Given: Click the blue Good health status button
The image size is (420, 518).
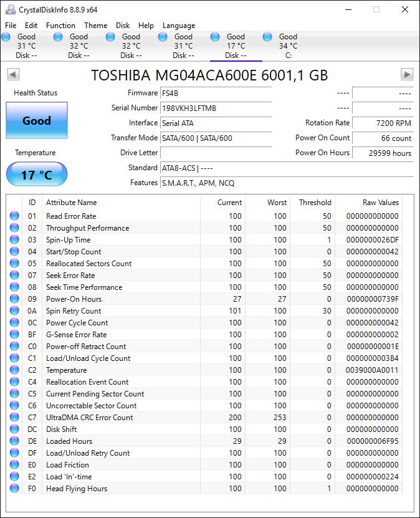Looking at the screenshot, I should 37,120.
